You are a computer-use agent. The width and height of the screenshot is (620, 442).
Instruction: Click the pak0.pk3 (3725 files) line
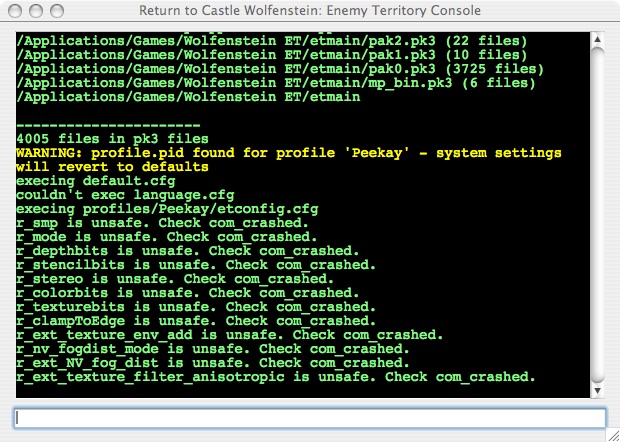[x=280, y=69]
